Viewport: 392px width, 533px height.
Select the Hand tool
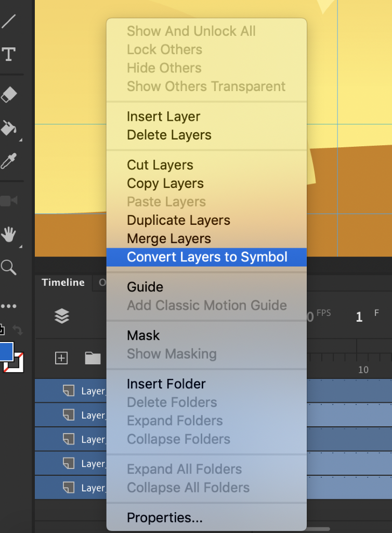pyautogui.click(x=9, y=234)
